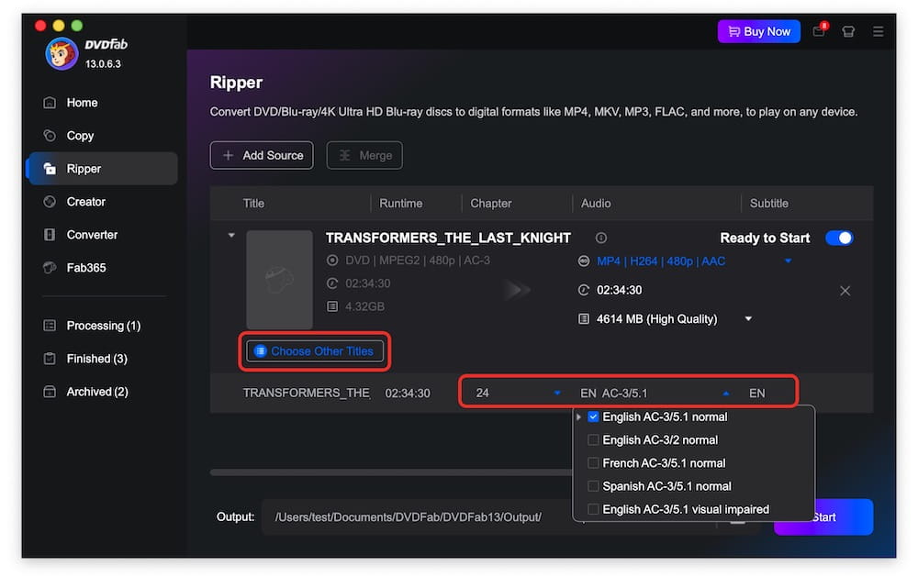Image resolution: width=918 pixels, height=588 pixels.
Task: Uncheck English AC-3/5.1 normal audio
Action: click(x=593, y=417)
